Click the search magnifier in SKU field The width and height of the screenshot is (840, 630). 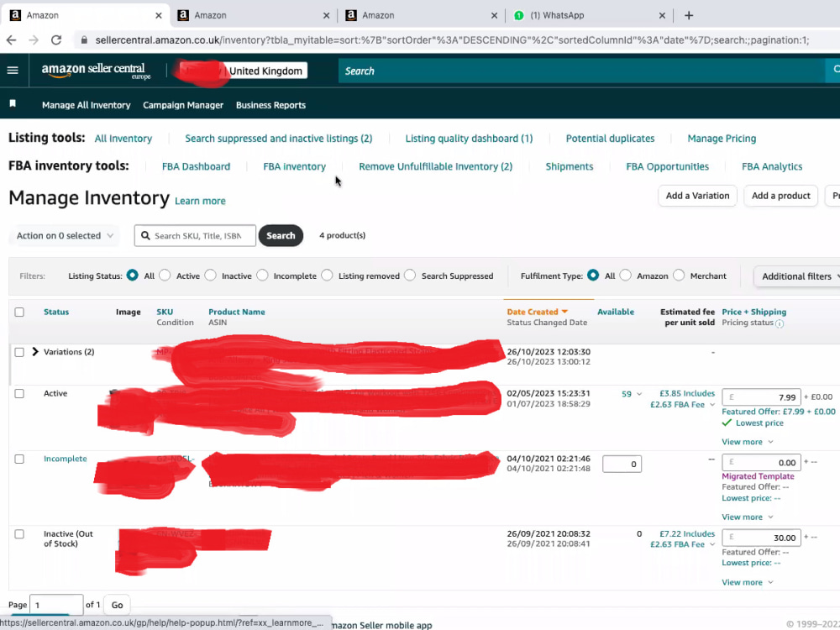145,236
